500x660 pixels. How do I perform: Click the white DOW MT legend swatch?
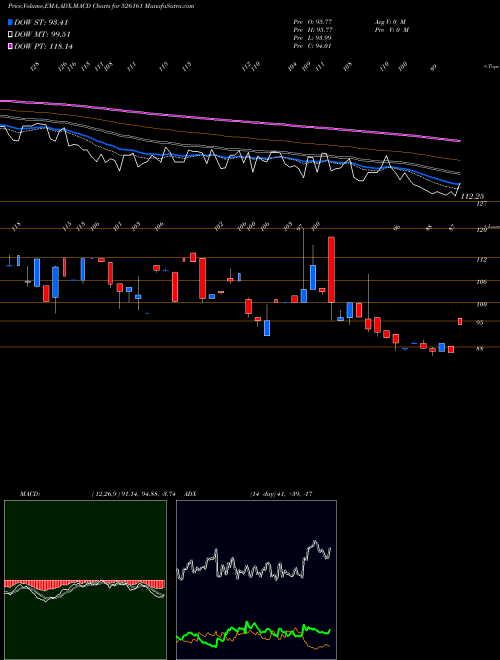[x=10, y=35]
